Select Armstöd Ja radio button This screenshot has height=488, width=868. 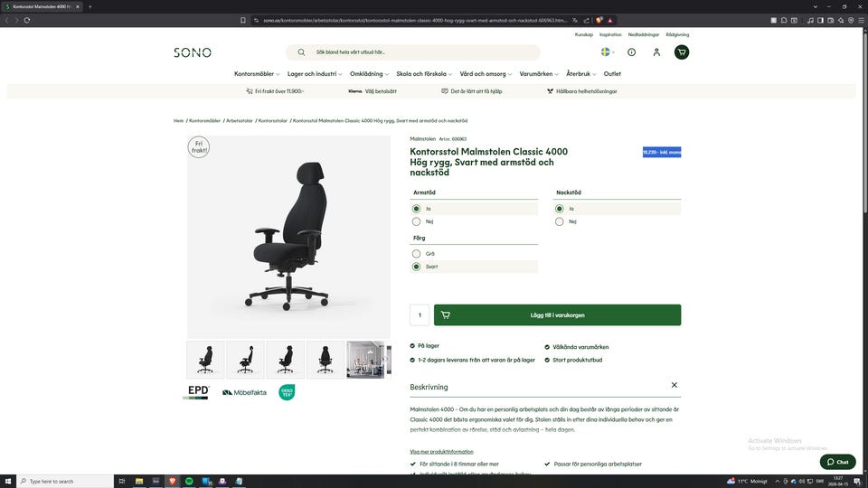coord(416,209)
